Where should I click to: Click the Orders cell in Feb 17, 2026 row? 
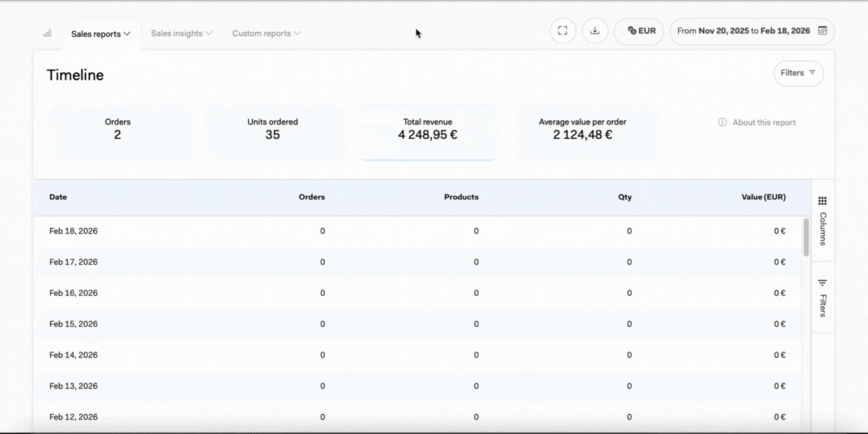coord(323,262)
